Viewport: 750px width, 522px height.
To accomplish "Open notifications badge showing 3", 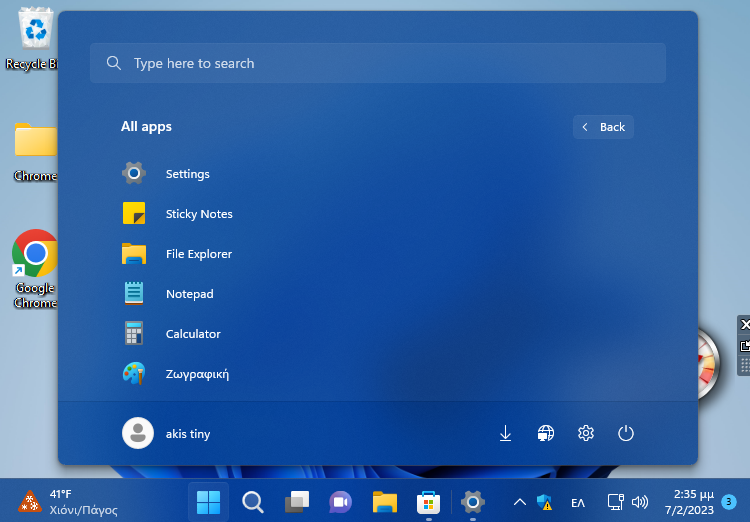I will pos(729,502).
